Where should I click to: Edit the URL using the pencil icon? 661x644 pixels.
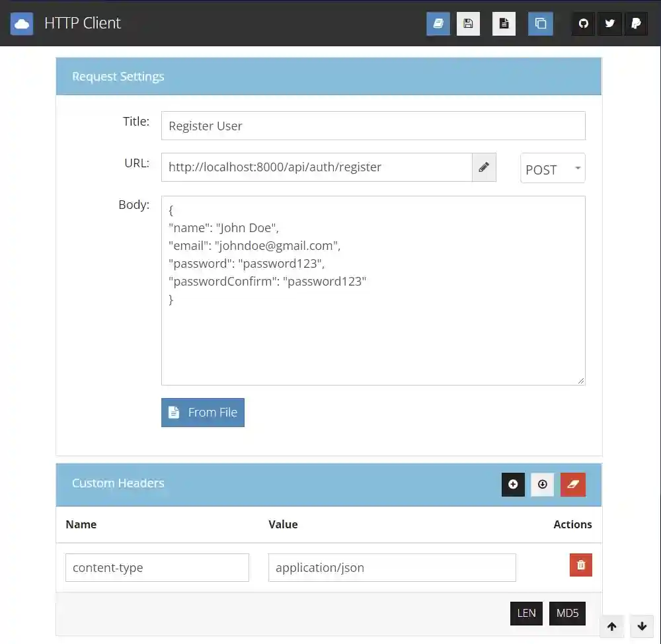pos(484,167)
